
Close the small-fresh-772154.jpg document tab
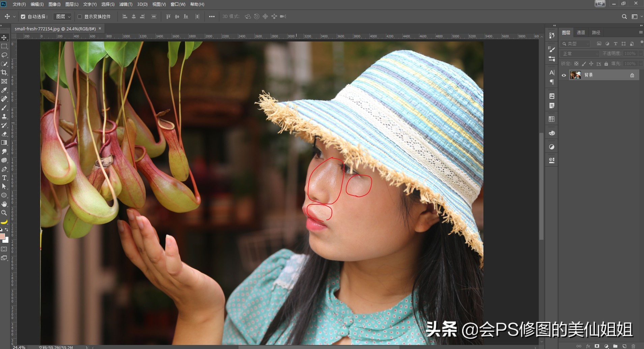[100, 29]
